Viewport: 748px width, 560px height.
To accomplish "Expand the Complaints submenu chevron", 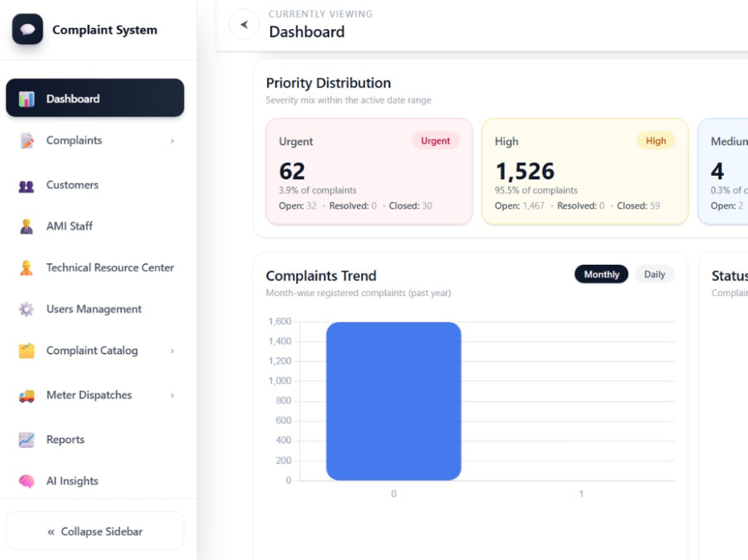I will 172,141.
